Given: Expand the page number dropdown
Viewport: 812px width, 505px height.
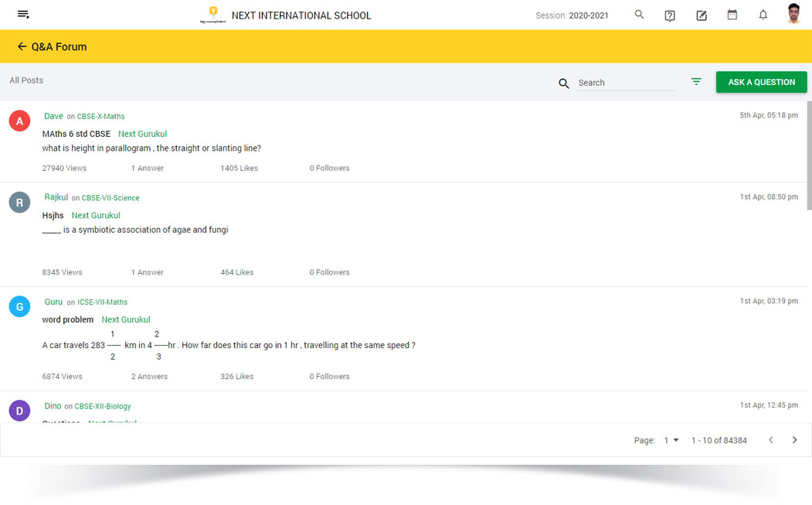Looking at the screenshot, I should pos(671,440).
